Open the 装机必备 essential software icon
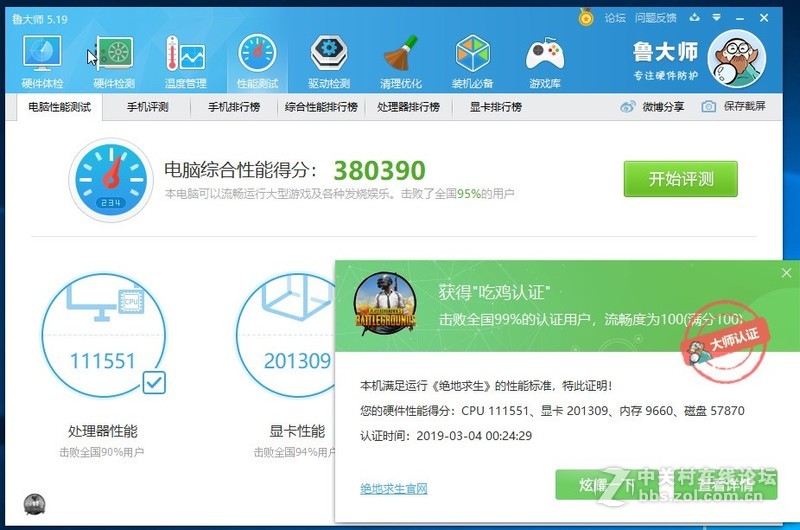This screenshot has width=800, height=530. 472,62
